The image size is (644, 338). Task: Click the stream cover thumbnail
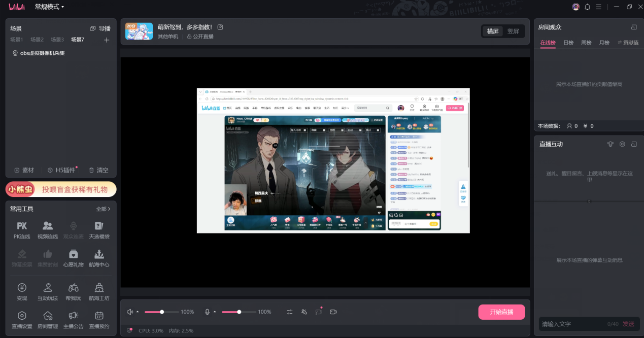click(x=139, y=31)
